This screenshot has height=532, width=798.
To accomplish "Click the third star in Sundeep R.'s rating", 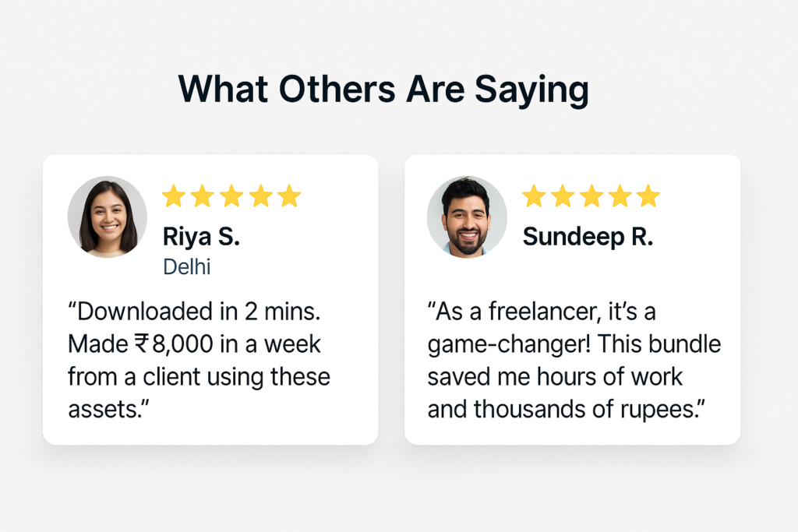I will tap(591, 196).
